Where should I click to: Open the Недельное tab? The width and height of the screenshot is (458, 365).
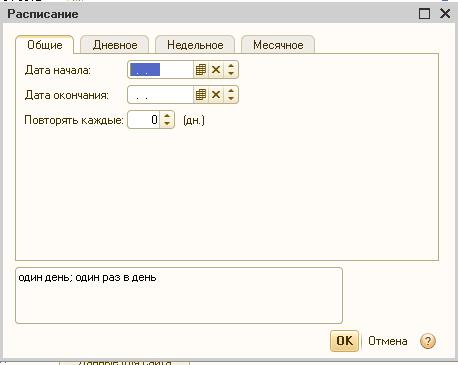pos(195,45)
